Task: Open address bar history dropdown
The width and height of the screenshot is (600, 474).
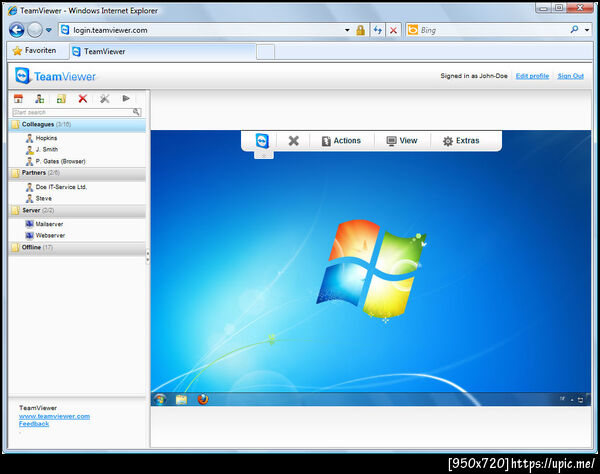Action: point(347,30)
